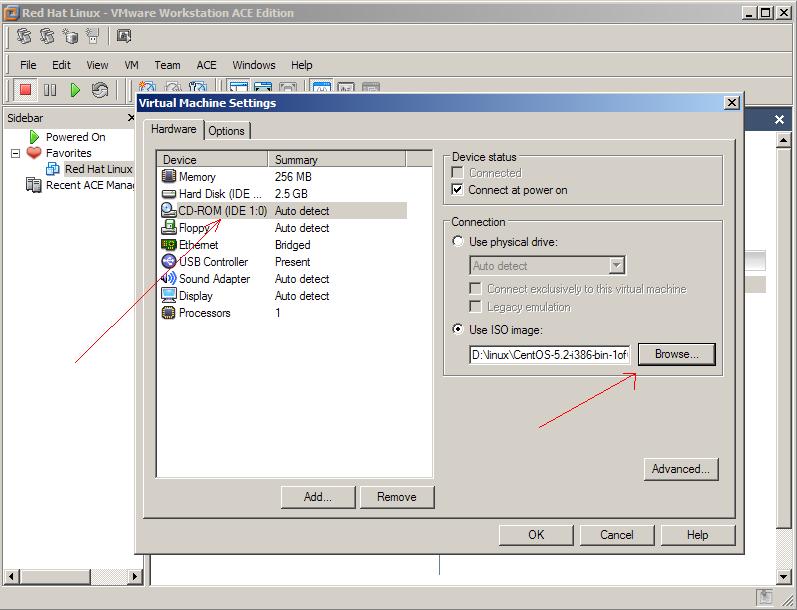Screen dimensions: 797x610
Task: Click the red Power Off stop icon
Action: 26,90
